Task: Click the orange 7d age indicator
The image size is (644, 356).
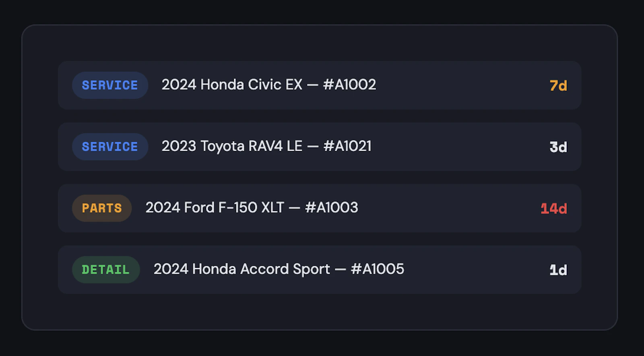Action: tap(558, 85)
